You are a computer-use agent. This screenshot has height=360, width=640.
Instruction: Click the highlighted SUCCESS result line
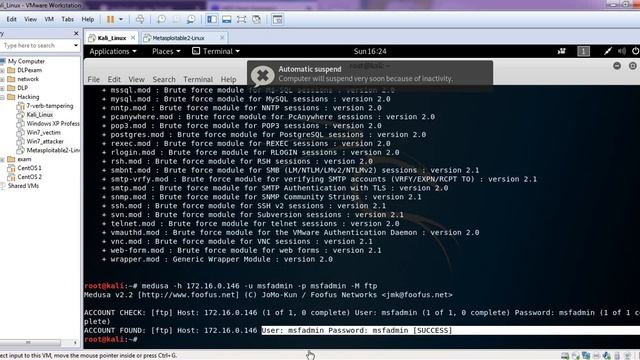[x=356, y=330]
